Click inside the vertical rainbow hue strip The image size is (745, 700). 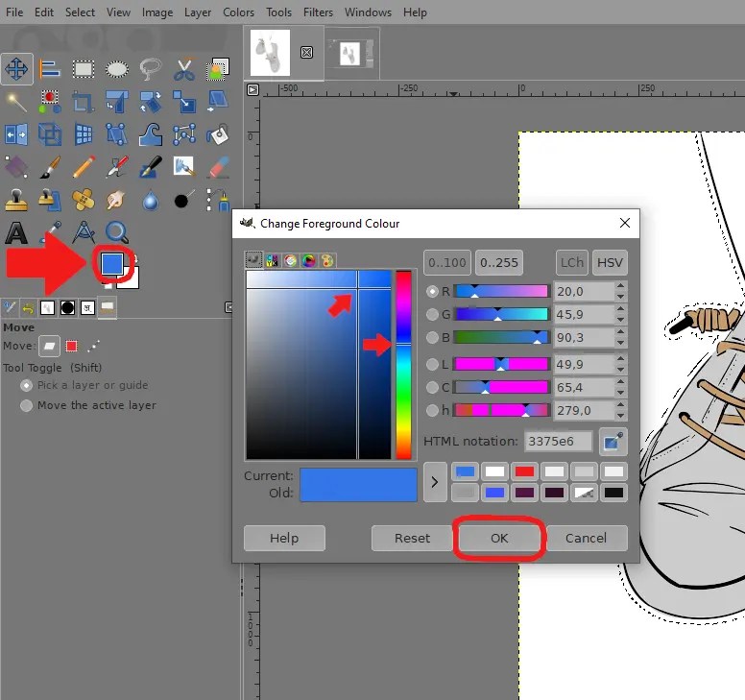pyautogui.click(x=403, y=365)
